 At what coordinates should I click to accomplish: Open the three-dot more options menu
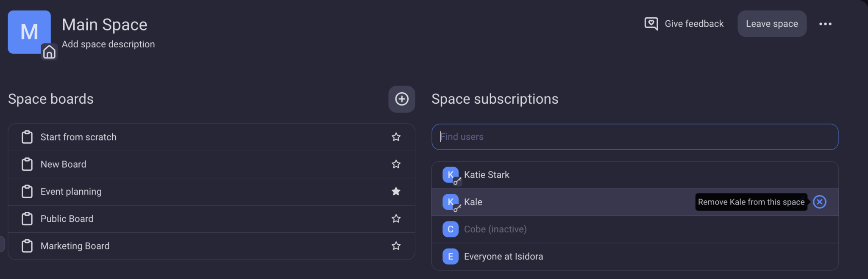(825, 24)
